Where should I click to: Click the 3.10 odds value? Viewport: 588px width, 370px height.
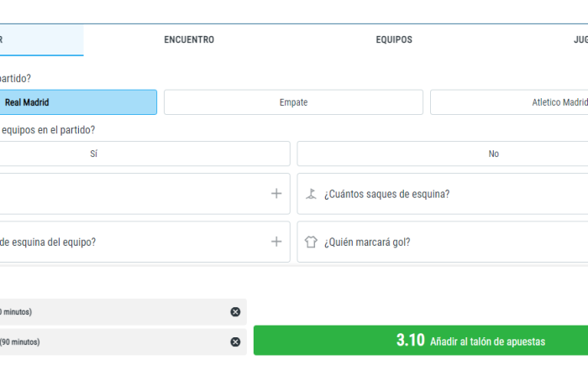(411, 341)
